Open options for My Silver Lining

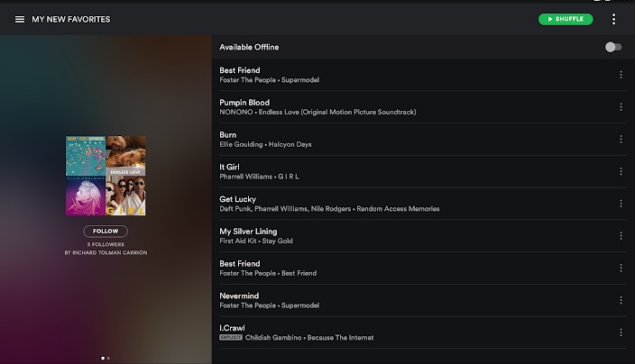tap(621, 236)
